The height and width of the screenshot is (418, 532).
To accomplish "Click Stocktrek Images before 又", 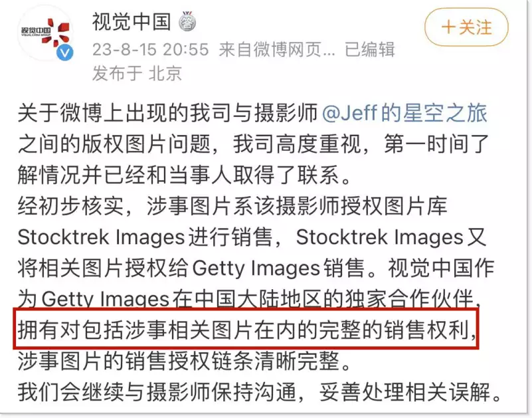I will 380,237.
